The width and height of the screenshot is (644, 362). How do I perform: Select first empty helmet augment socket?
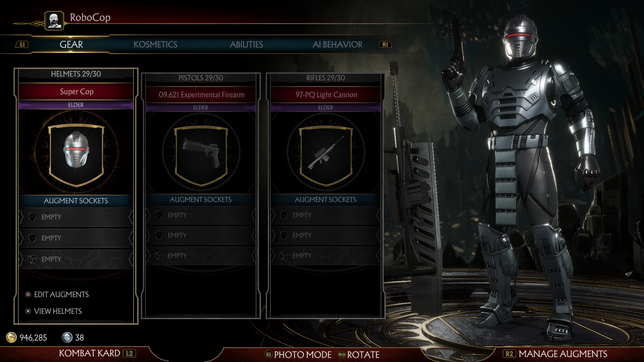[x=76, y=217]
